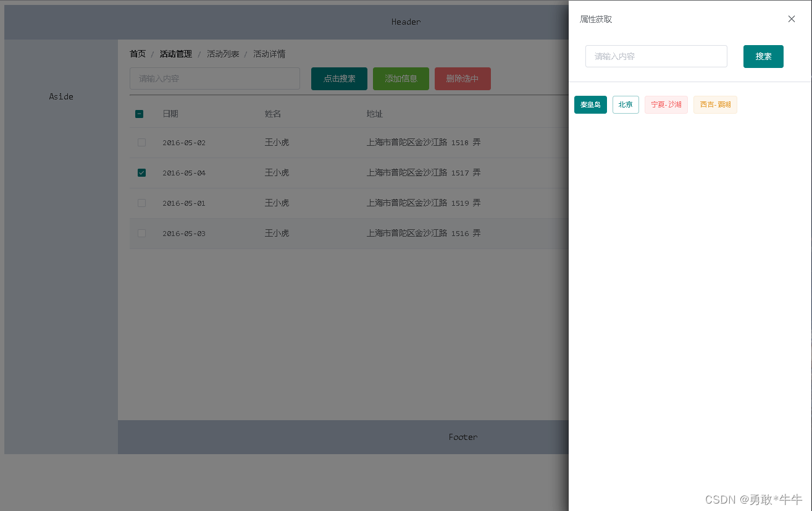The height and width of the screenshot is (511, 812).
Task: Select the 西吉-震湖 tag
Action: click(714, 104)
